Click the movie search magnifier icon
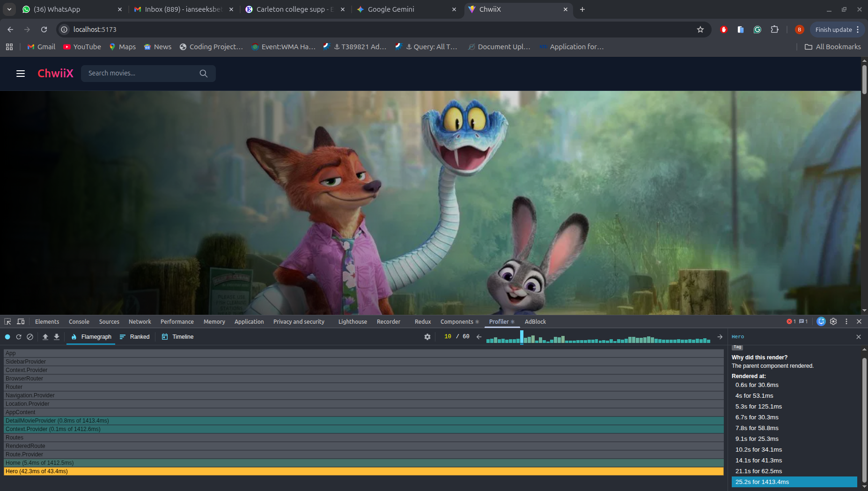The image size is (868, 491). tap(203, 74)
